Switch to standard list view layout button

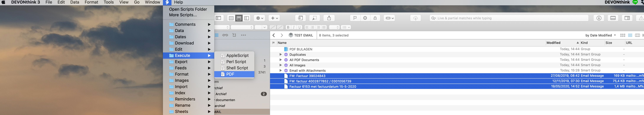231,18
